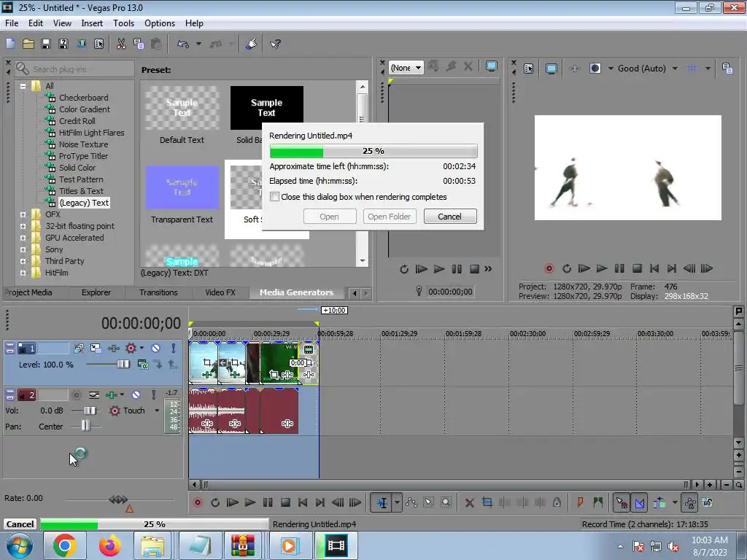Toggle Solo on audio track 2
Image resolution: width=747 pixels, height=560 pixels.
[x=153, y=394]
